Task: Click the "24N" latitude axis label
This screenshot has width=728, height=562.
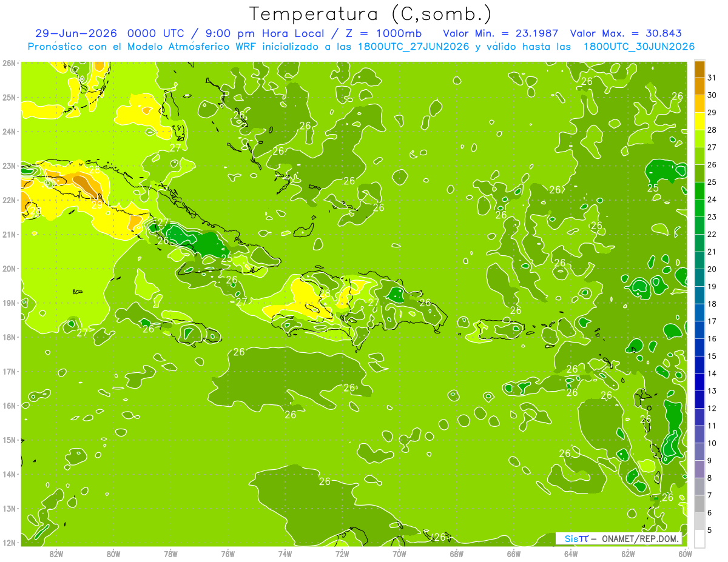Action: [x=9, y=132]
